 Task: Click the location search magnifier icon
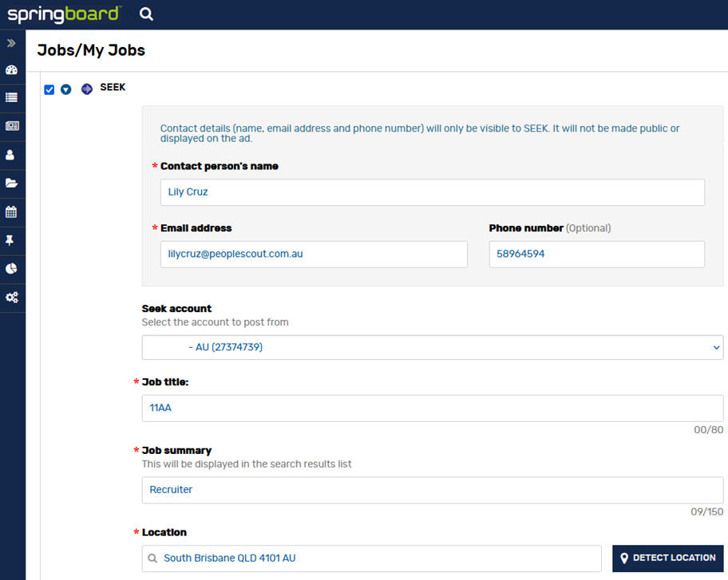[x=152, y=558]
